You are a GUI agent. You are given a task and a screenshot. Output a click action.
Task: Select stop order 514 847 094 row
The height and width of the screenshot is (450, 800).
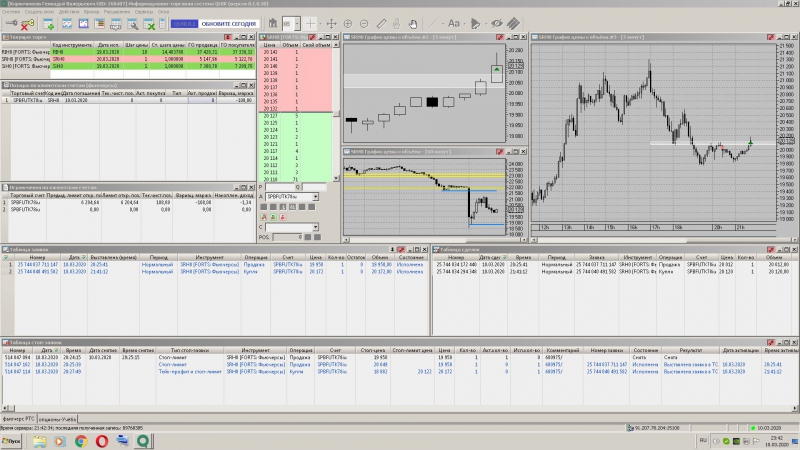pyautogui.click(x=399, y=358)
